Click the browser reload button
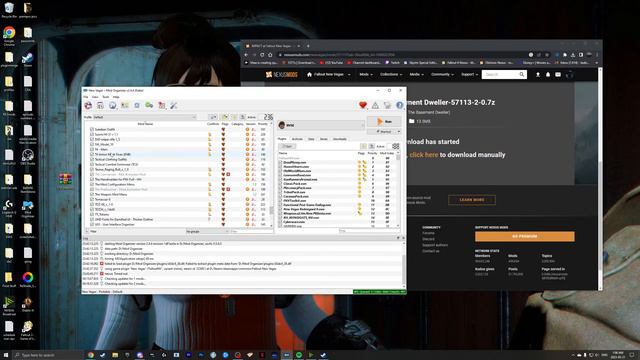Viewport: 640px width, 360px height. pyautogui.click(x=262, y=55)
